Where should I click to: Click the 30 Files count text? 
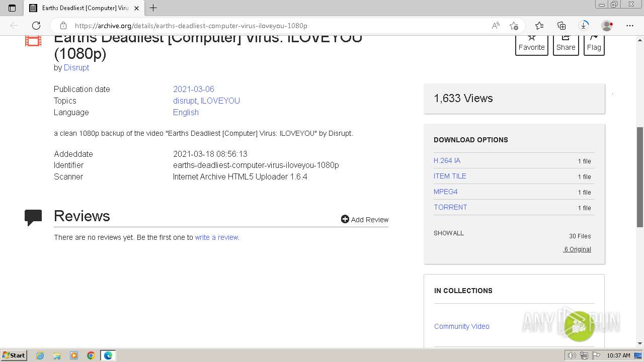580,236
